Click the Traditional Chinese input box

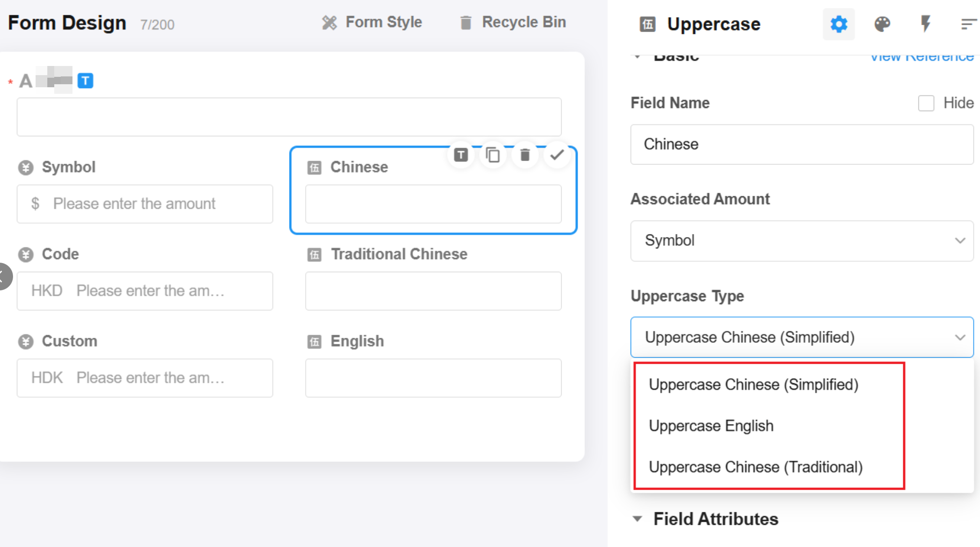point(433,291)
